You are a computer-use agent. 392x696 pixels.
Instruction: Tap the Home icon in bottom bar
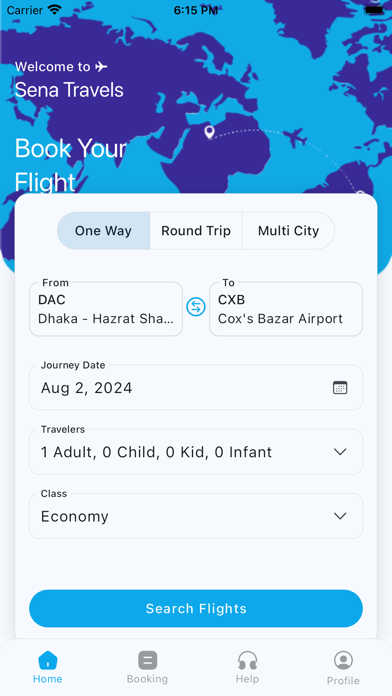tap(48, 660)
